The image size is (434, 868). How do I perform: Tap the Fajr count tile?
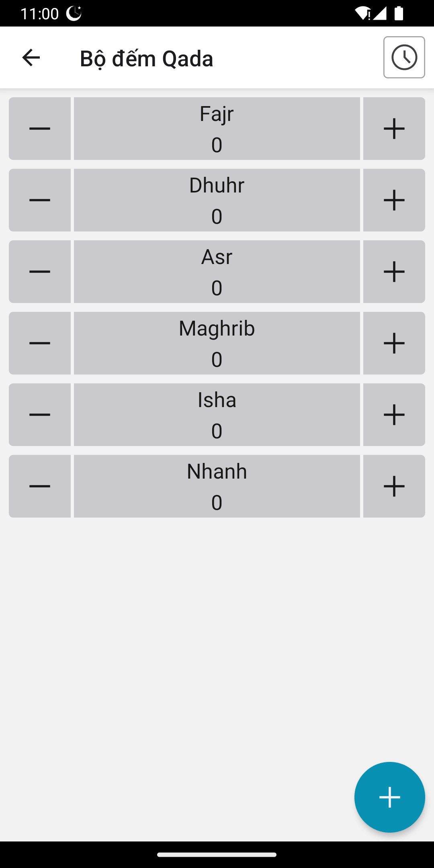pos(217,129)
